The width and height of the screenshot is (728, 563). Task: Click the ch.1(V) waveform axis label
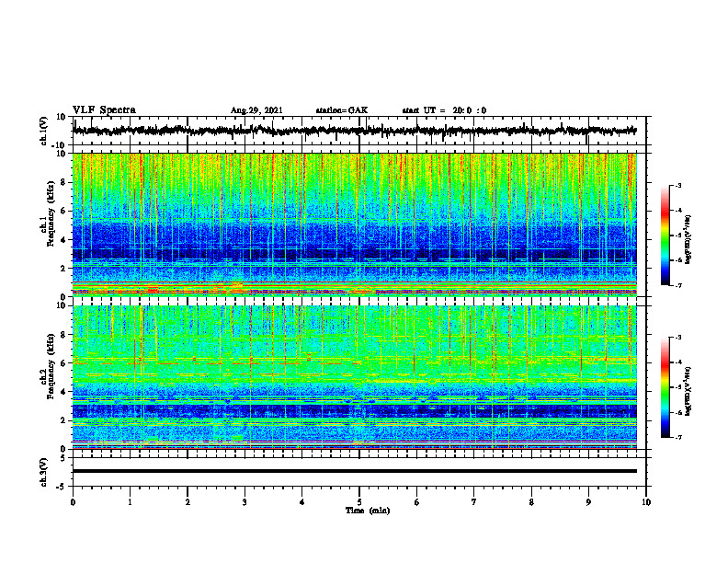click(x=44, y=131)
